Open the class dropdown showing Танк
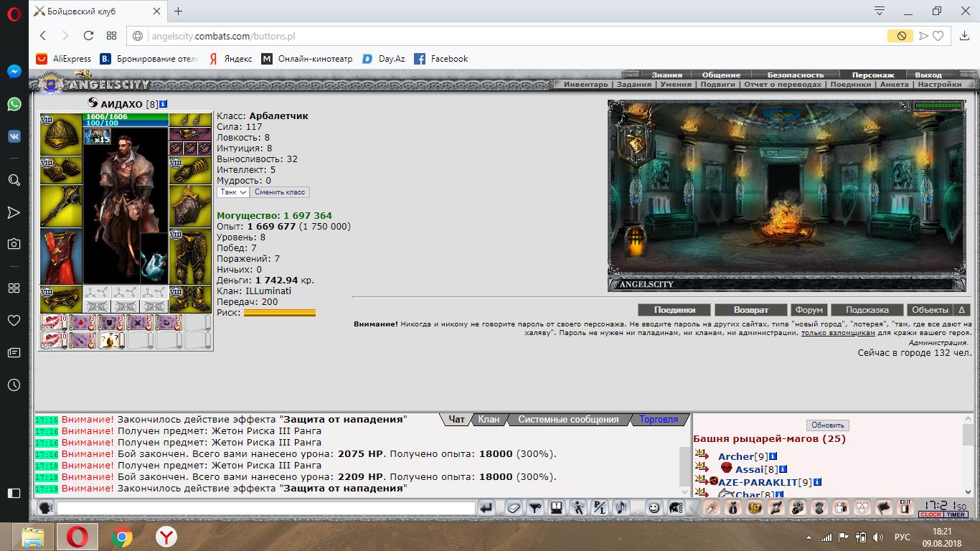Screen dimensions: 980x551 tap(233, 192)
